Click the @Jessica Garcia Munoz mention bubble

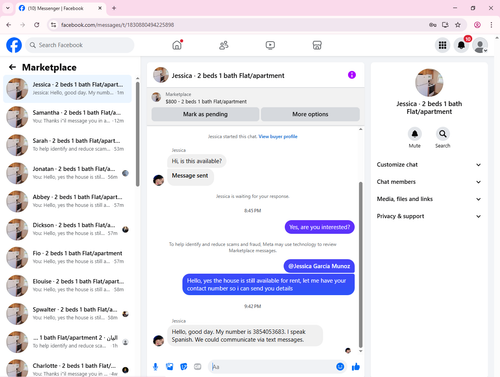pyautogui.click(x=319, y=266)
